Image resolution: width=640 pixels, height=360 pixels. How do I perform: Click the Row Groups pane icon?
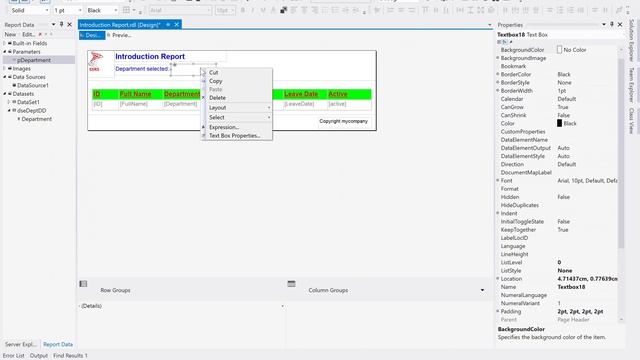coord(83,283)
